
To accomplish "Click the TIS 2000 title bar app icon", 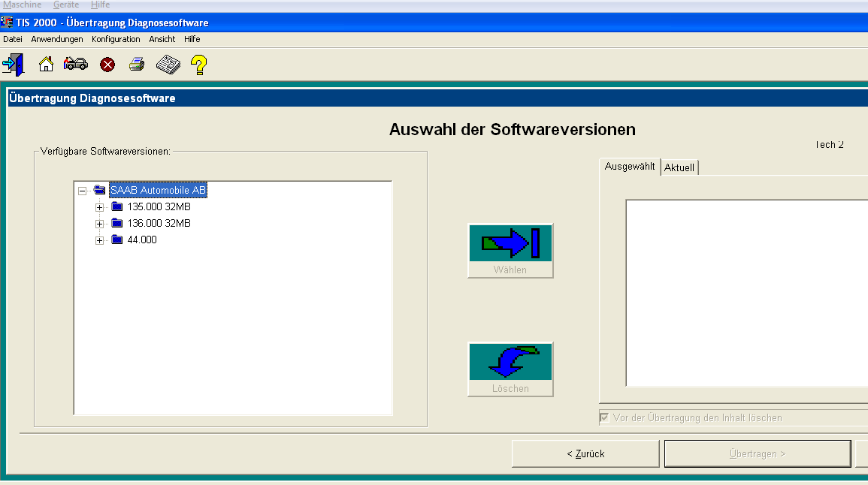I will pyautogui.click(x=7, y=22).
